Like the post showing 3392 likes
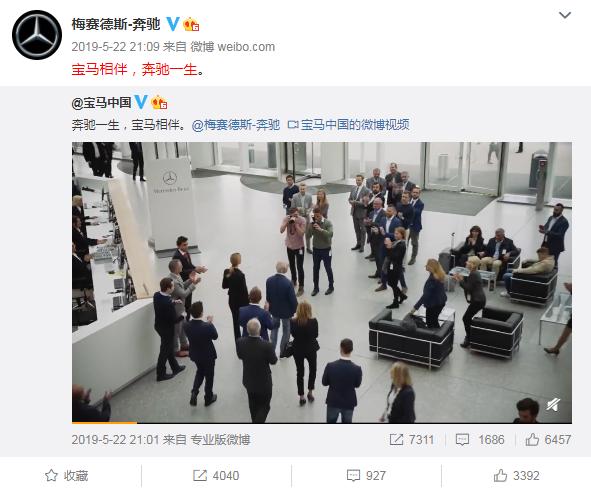The image size is (591, 490). tap(516, 476)
